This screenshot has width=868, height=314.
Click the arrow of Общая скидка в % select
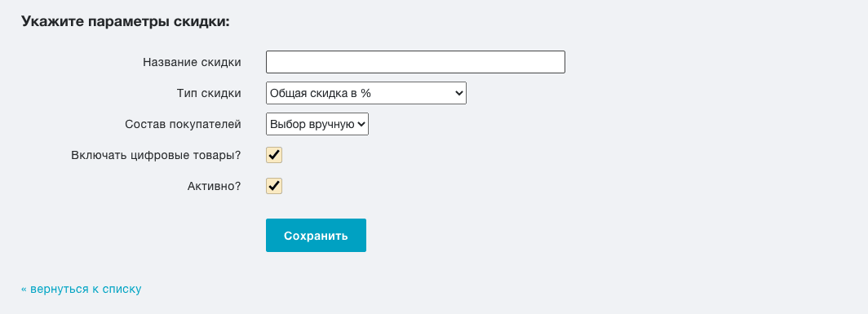[x=459, y=93]
